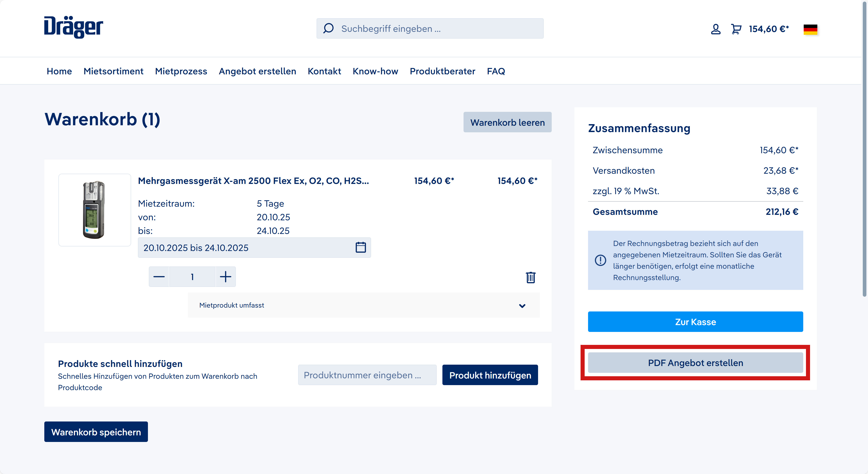Click PDF Angebot erstellen button
Image resolution: width=868 pixels, height=474 pixels.
[x=695, y=363]
